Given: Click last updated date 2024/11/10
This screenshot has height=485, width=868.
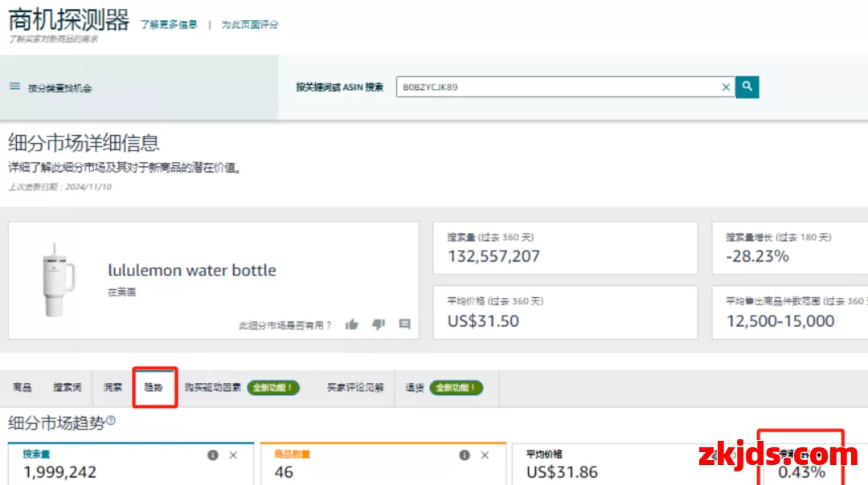Looking at the screenshot, I should click(x=88, y=187).
